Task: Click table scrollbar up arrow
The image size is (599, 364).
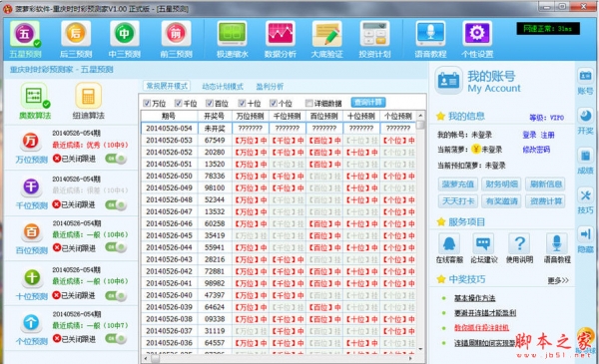Action: (x=420, y=116)
